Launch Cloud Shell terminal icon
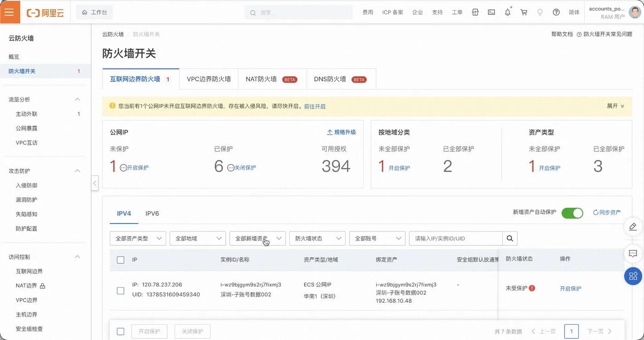This screenshot has width=644, height=340. [491, 12]
